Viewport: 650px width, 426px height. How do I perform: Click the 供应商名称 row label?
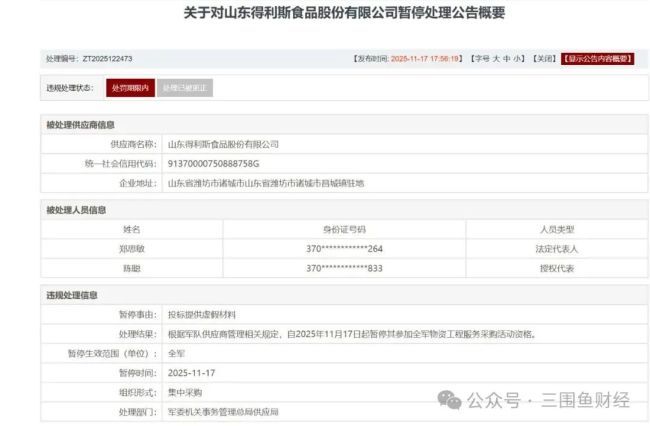click(133, 144)
